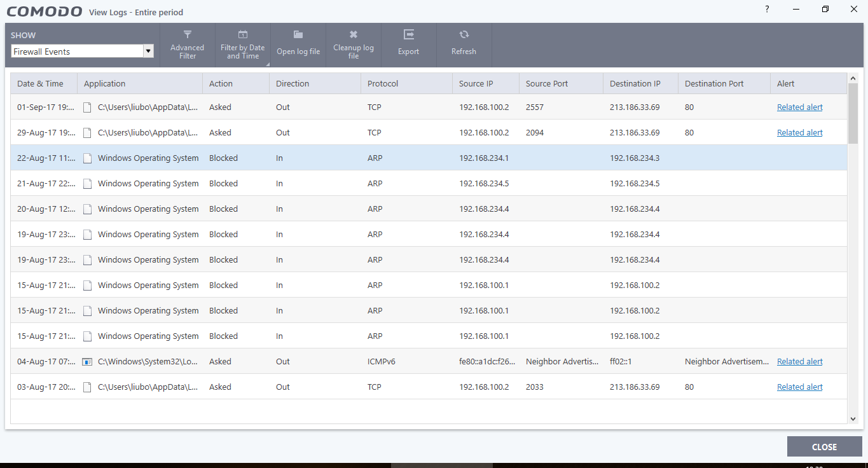Click the Cleanup log file icon

click(x=354, y=34)
